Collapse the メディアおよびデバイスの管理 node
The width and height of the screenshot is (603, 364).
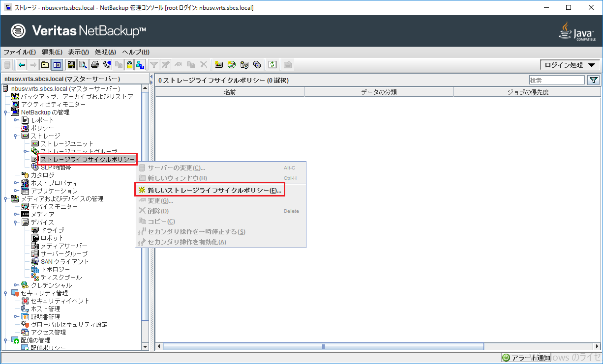pyautogui.click(x=5, y=199)
